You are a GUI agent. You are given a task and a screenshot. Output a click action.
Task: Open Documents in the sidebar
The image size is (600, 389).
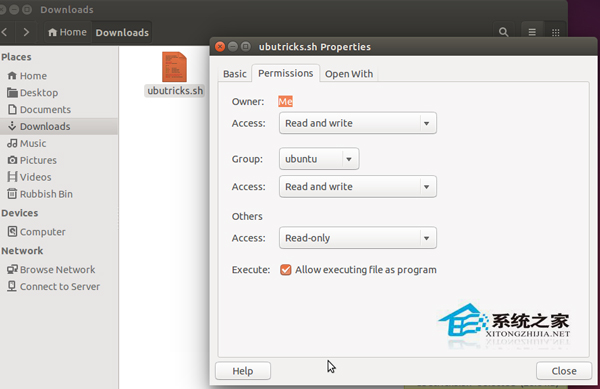pos(59,109)
